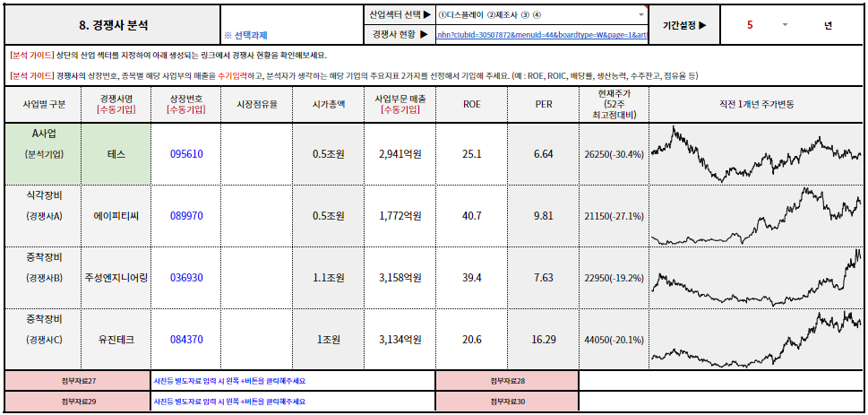Select the 26250(-30.4%) price cell
The height and width of the screenshot is (415, 868).
614,154
